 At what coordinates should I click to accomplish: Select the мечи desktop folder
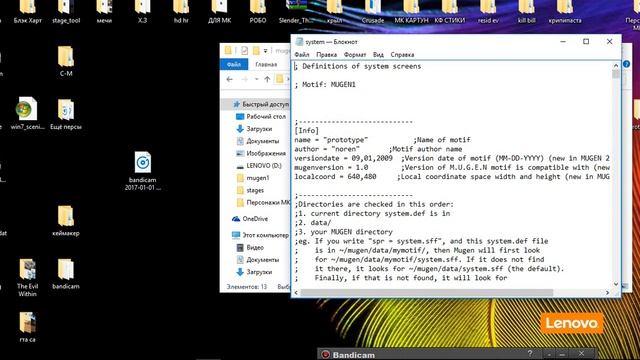tap(104, 11)
